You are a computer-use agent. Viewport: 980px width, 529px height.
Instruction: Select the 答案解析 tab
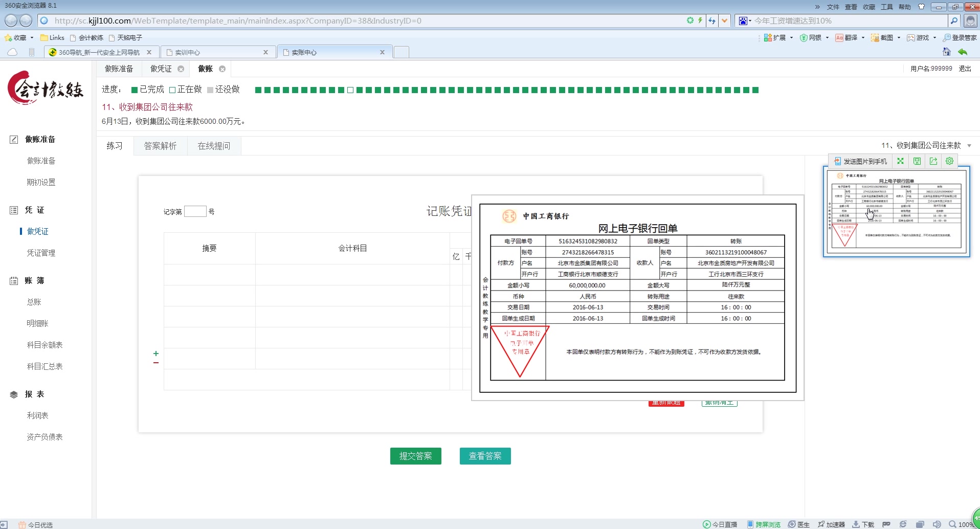click(x=160, y=146)
